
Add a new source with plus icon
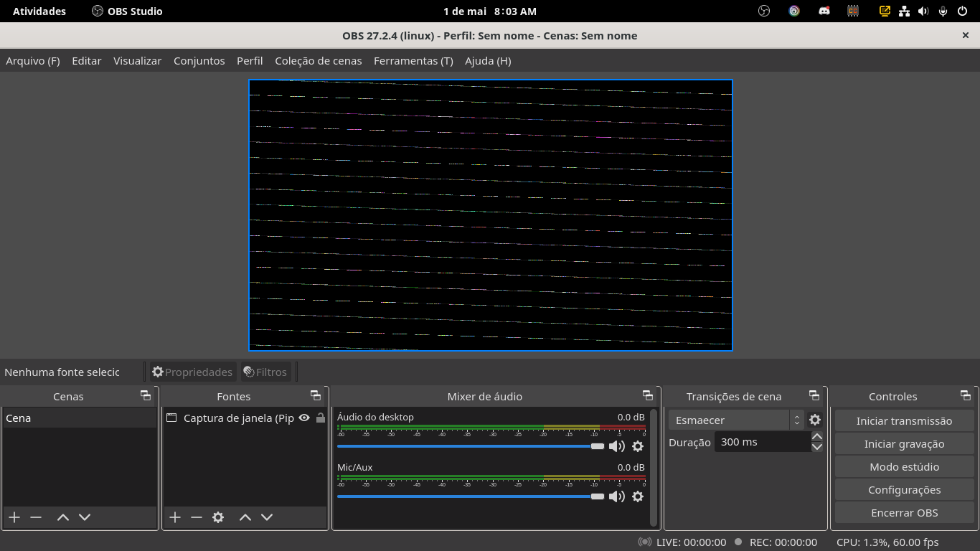pyautogui.click(x=174, y=517)
